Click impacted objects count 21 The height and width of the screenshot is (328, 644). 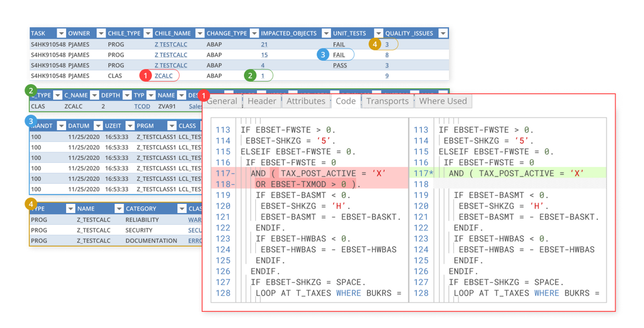264,44
